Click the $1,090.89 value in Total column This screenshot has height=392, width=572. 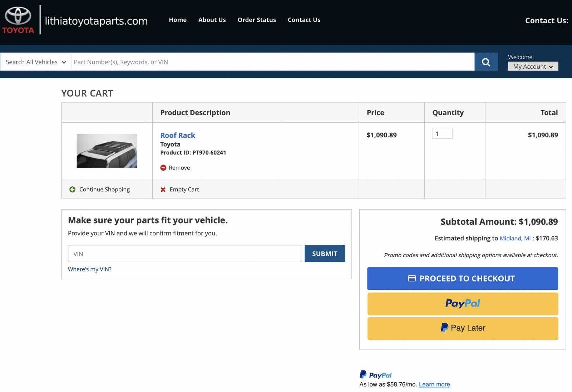(543, 135)
